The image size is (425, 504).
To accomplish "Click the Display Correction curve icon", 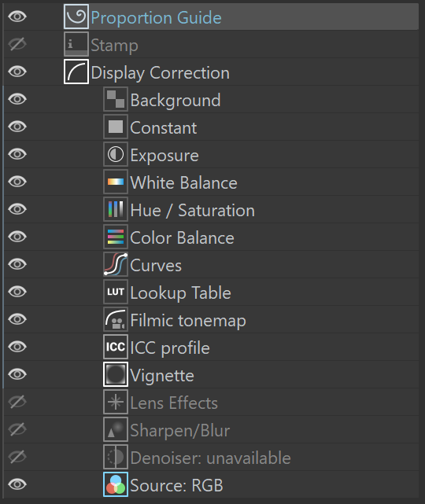I will 76,72.
